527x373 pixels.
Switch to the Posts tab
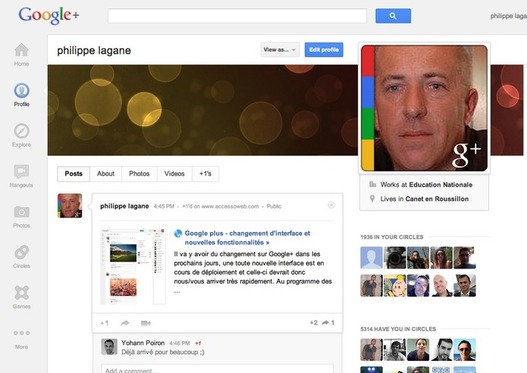point(74,174)
